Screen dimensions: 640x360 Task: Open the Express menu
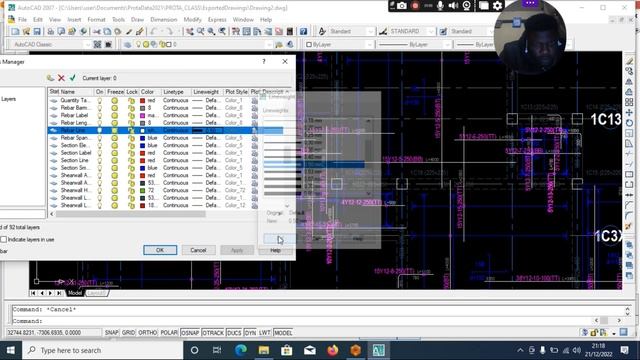click(217, 20)
